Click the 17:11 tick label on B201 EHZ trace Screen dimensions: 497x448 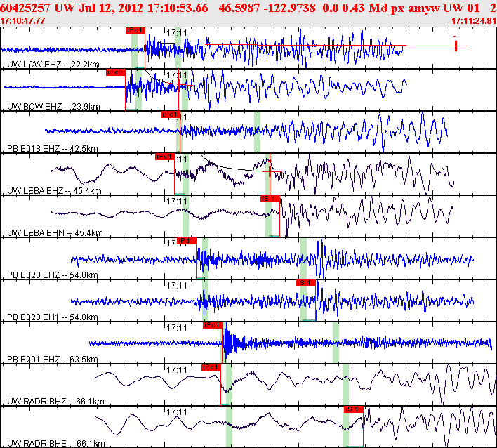tap(177, 328)
